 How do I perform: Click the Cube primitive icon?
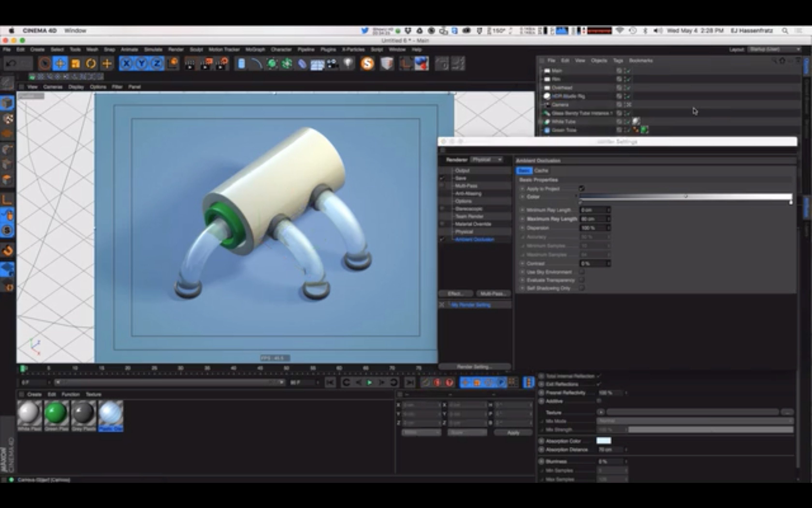tap(241, 63)
